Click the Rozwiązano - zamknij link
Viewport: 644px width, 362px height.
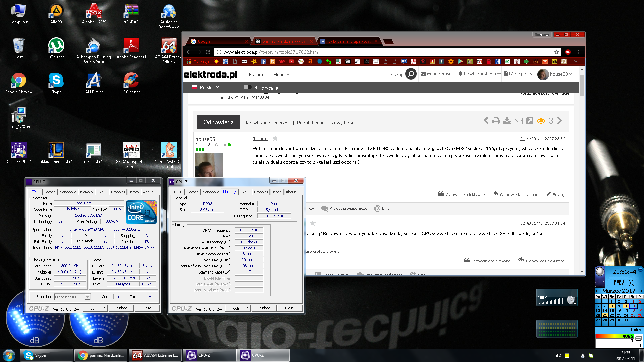tap(268, 123)
